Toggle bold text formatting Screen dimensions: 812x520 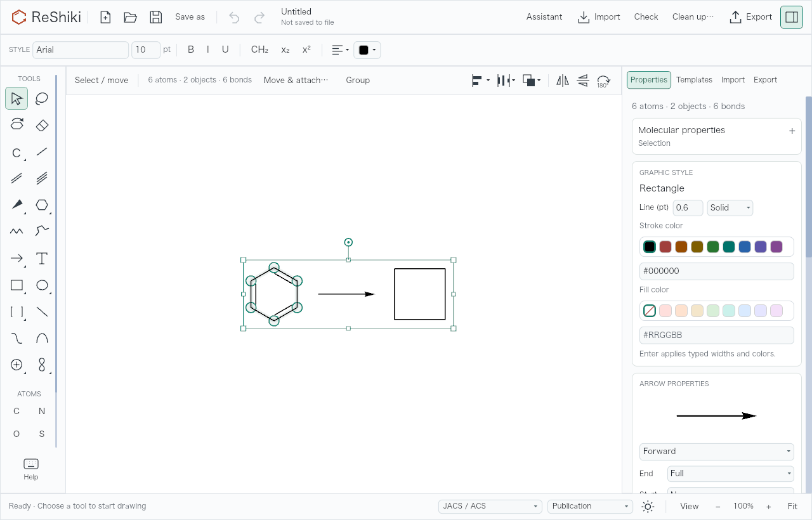pos(191,49)
